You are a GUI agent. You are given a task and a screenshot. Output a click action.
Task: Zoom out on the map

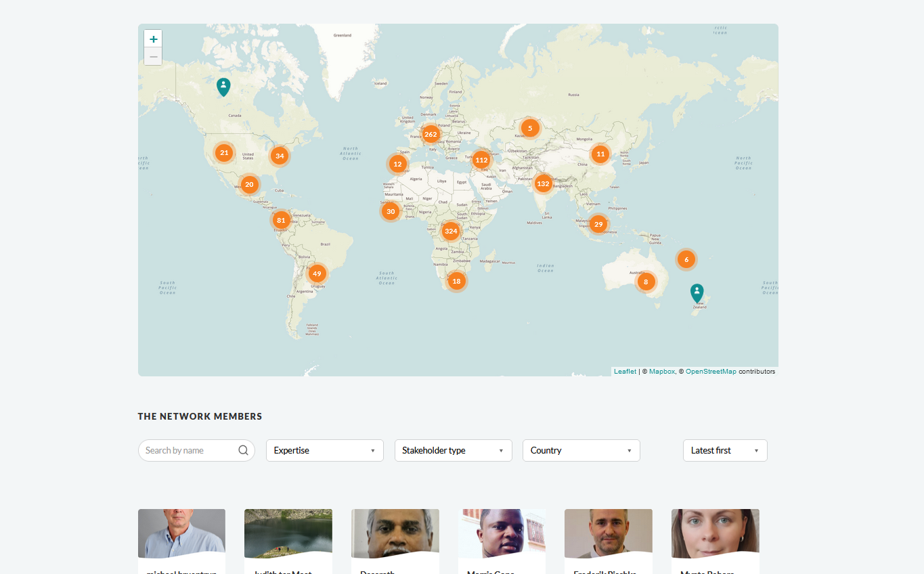tap(153, 57)
